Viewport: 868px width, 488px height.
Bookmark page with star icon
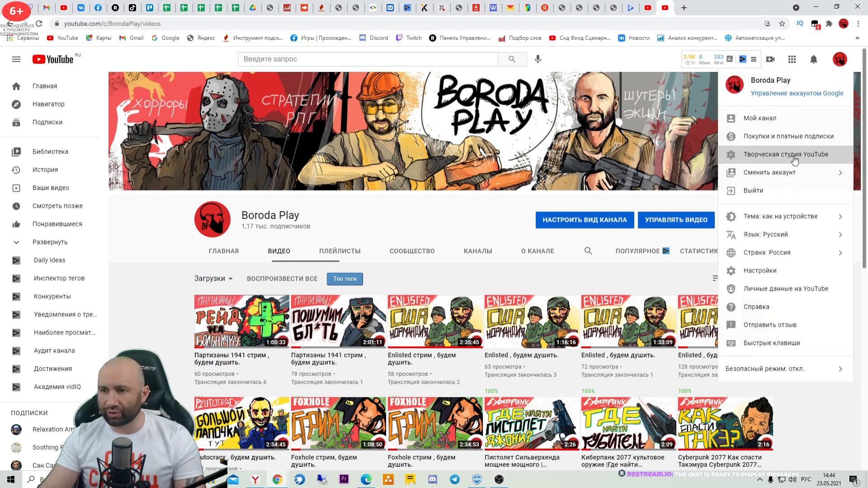(782, 23)
